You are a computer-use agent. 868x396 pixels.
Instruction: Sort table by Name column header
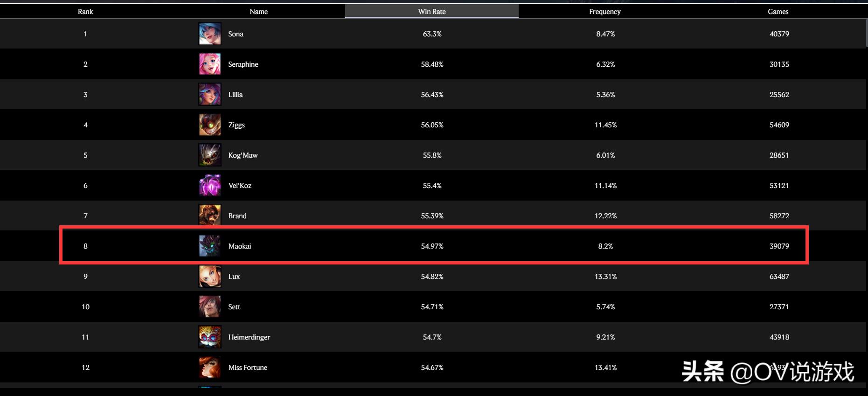258,12
